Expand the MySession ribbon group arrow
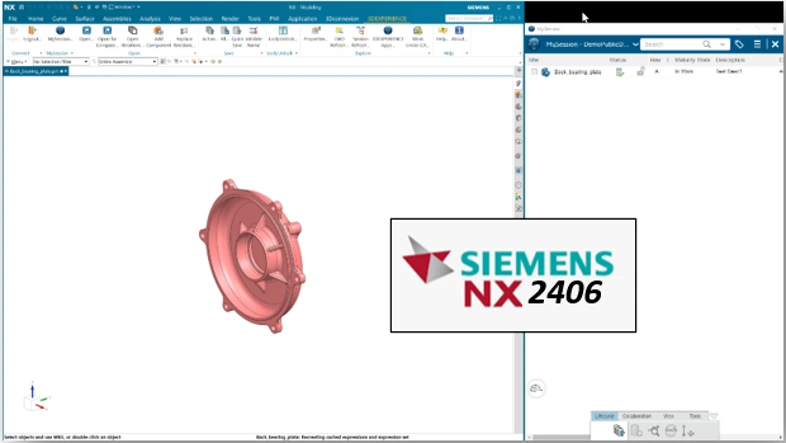The width and height of the screenshot is (786, 443). (72, 53)
